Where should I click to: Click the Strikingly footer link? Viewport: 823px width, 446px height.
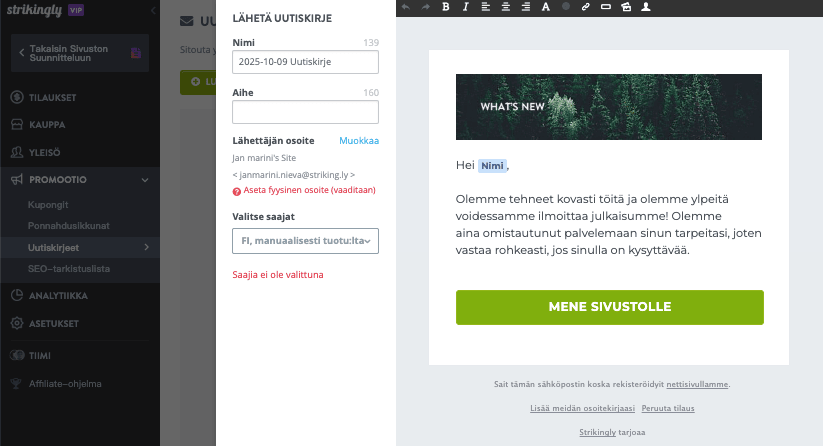pyautogui.click(x=597, y=432)
